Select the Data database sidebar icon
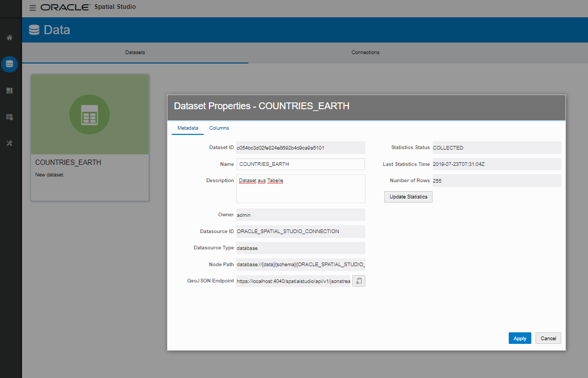 point(9,64)
